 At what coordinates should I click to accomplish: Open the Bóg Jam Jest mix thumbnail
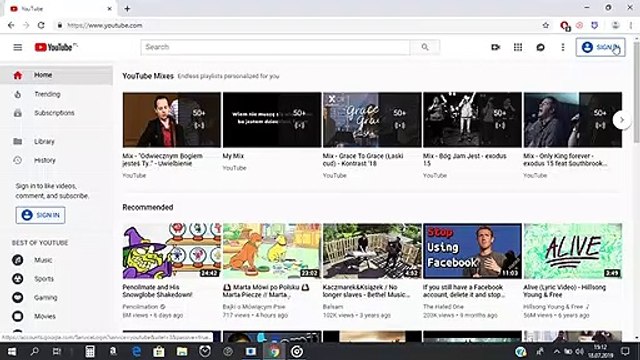(x=472, y=120)
